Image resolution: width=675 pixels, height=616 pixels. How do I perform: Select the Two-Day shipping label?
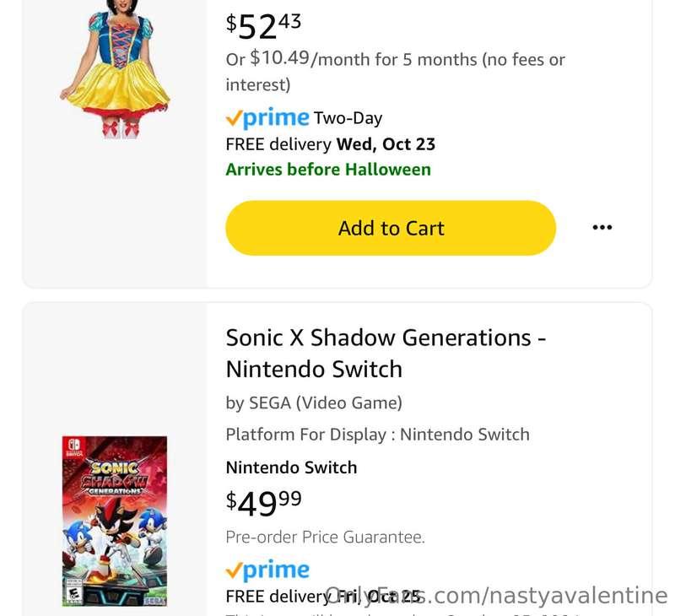pos(348,118)
